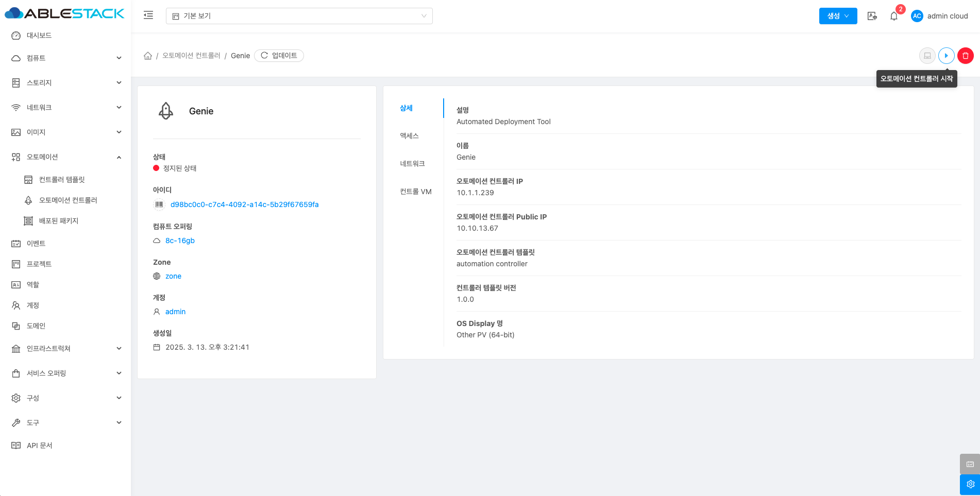
Task: Open the blue settings gear at bottom right
Action: (x=970, y=484)
